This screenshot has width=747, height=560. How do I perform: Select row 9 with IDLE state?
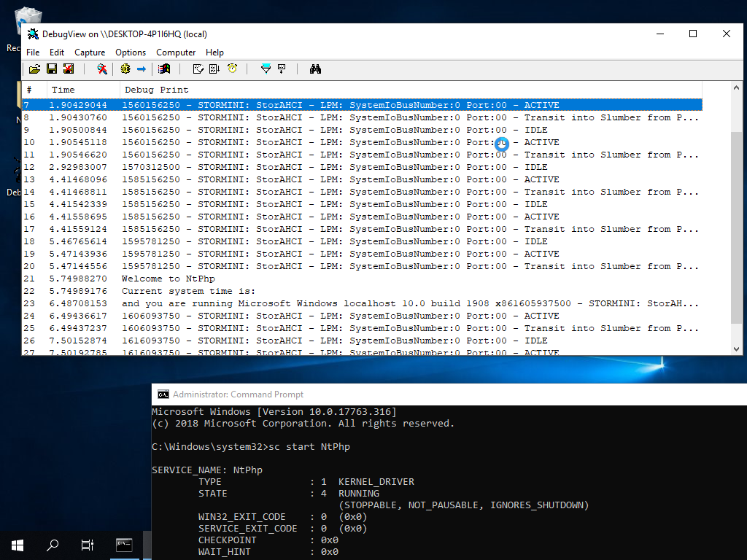362,130
